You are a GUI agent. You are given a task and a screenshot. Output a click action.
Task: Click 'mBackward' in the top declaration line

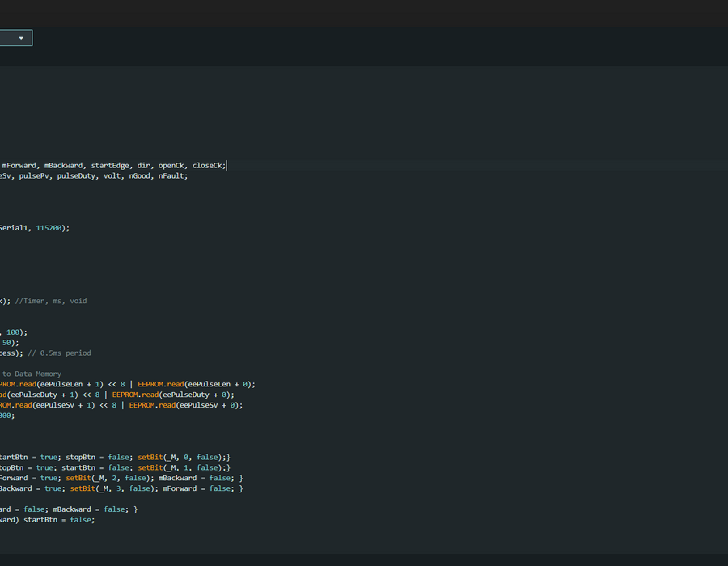(63, 166)
